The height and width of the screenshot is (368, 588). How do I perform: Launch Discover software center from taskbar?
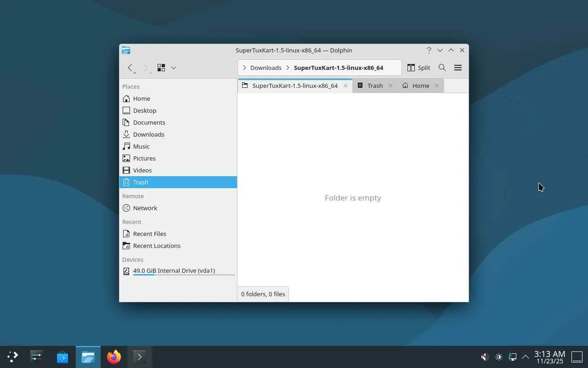[62, 356]
